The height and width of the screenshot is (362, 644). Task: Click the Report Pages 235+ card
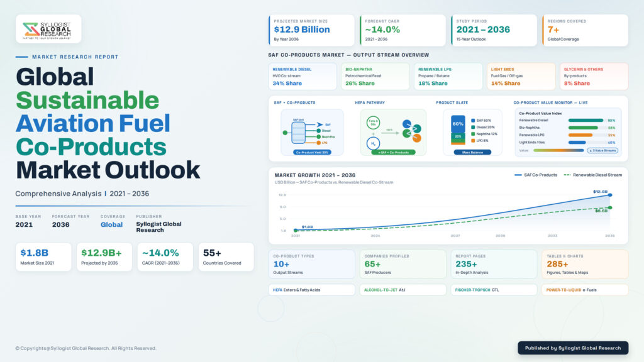[494, 265]
